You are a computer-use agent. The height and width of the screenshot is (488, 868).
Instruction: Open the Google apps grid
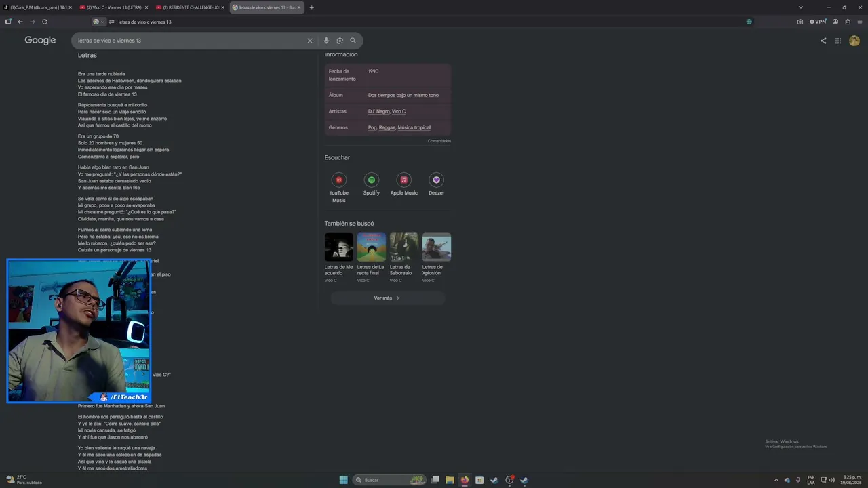click(838, 41)
